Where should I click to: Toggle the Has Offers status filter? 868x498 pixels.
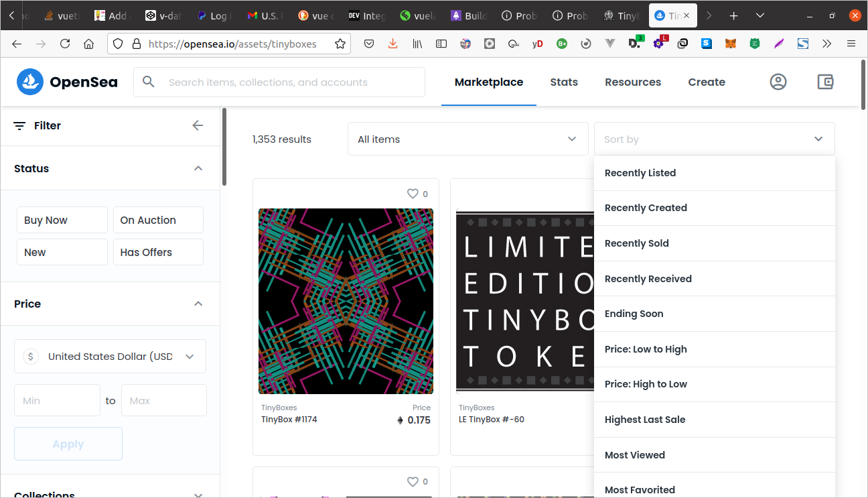point(158,252)
